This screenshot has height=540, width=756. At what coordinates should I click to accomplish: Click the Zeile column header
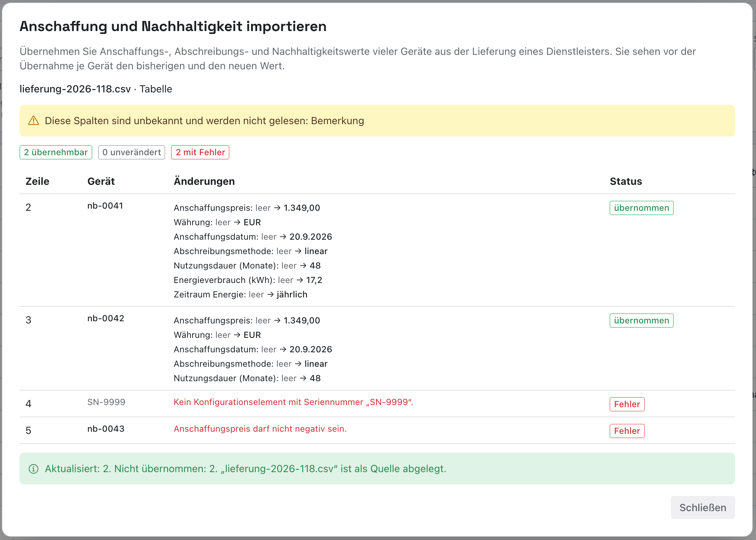coord(38,181)
